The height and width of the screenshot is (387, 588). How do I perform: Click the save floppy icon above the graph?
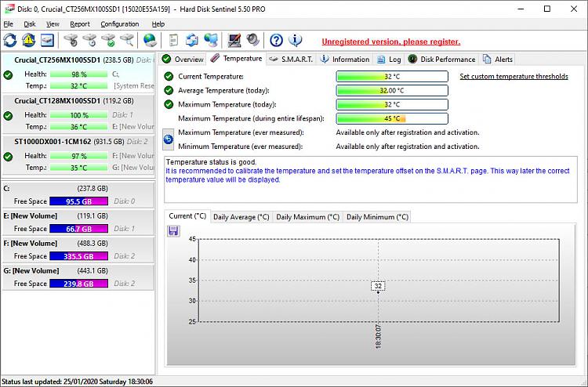point(173,231)
